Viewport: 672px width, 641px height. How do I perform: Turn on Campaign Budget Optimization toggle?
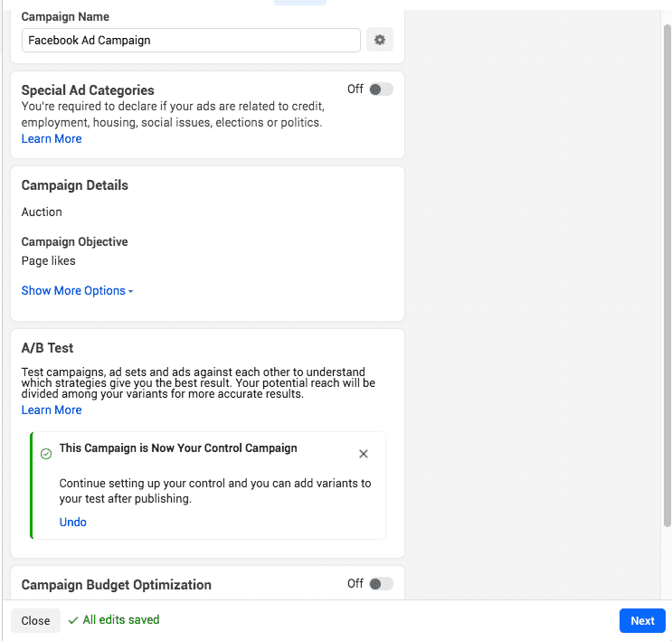tap(381, 584)
